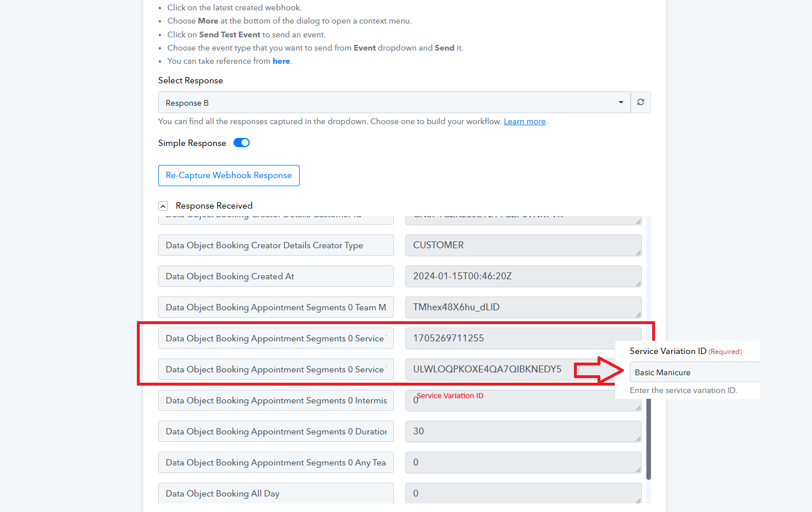Click the dropdown caret next to Response B
Screen dimensions: 812x512
click(621, 102)
